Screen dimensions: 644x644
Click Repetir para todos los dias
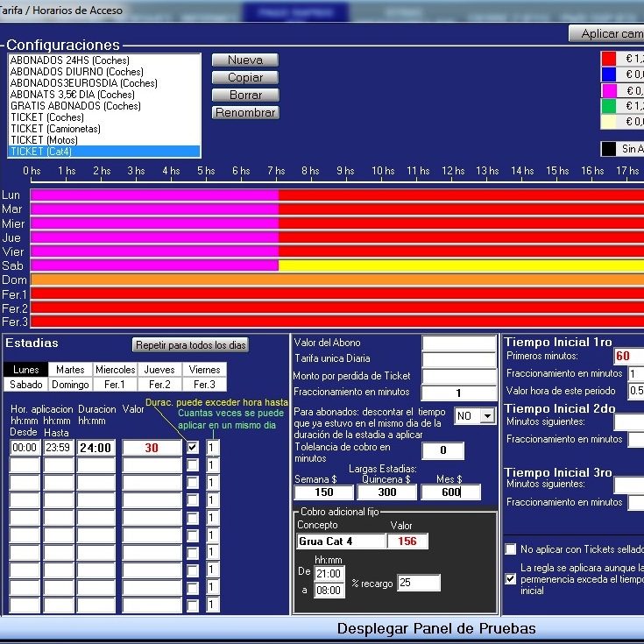click(190, 345)
